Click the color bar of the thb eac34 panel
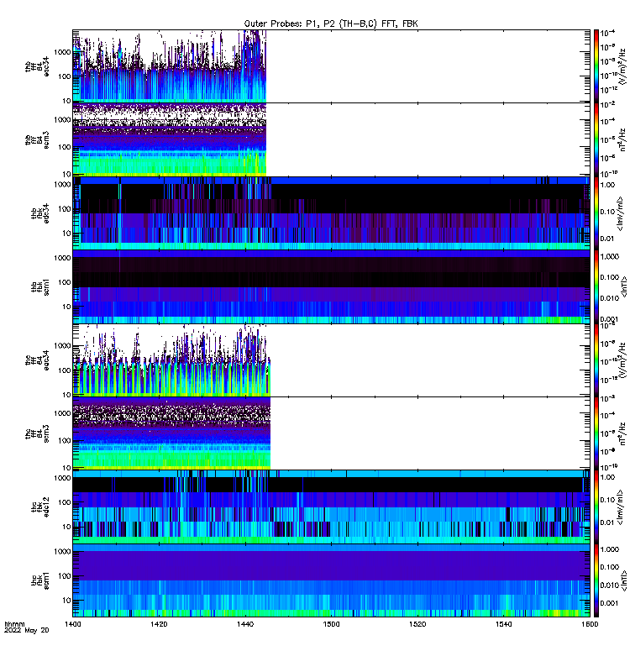The width and height of the screenshot is (630, 672). (x=596, y=66)
